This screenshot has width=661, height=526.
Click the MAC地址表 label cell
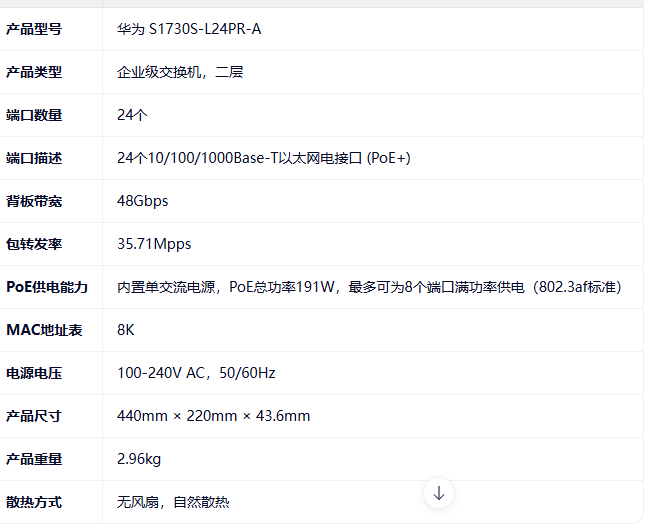pos(44,330)
